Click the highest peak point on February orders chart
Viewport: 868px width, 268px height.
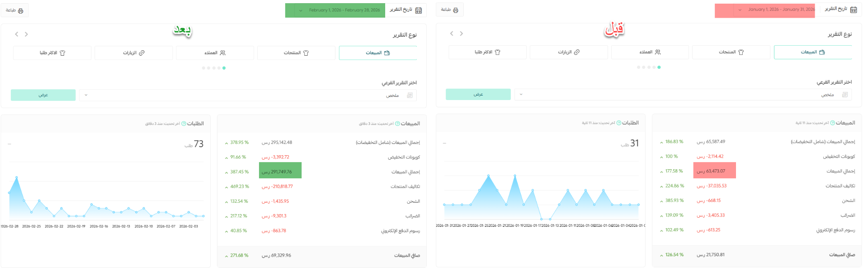click(17, 177)
